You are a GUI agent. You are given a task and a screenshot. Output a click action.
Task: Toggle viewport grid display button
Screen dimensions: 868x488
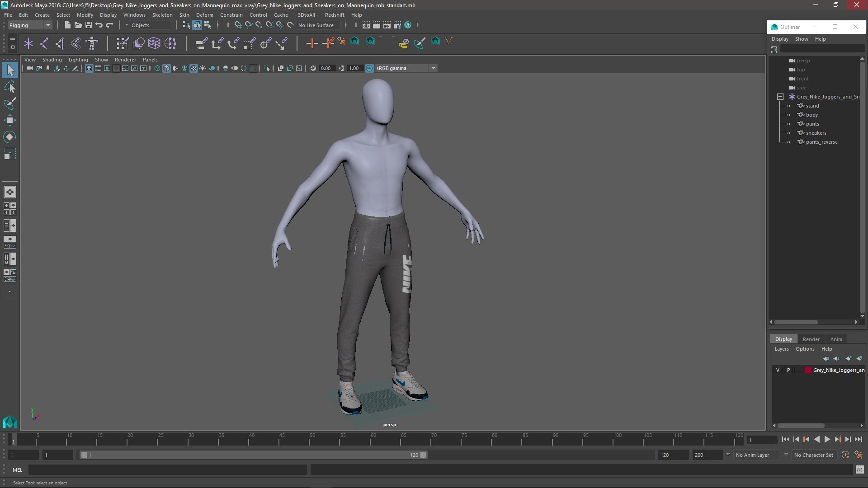89,68
